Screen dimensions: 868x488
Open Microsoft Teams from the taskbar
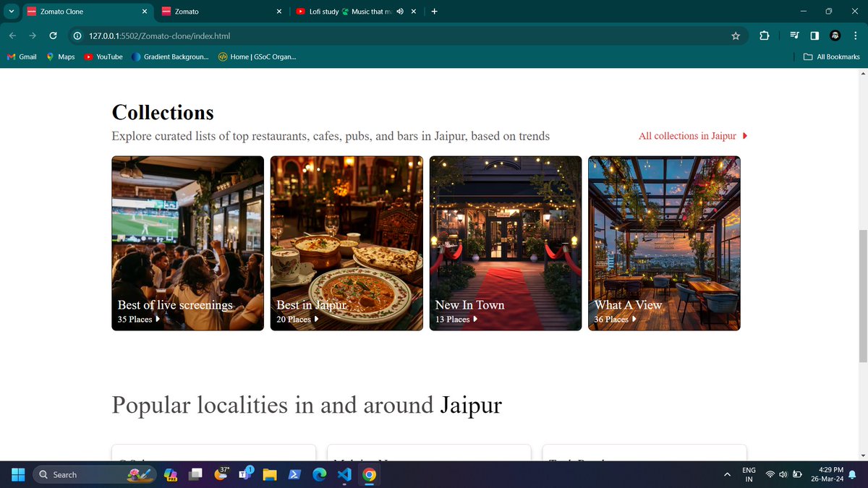(x=246, y=474)
